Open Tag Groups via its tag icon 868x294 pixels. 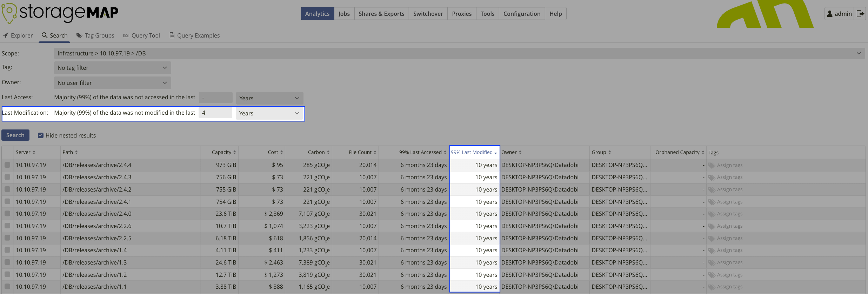coord(79,35)
